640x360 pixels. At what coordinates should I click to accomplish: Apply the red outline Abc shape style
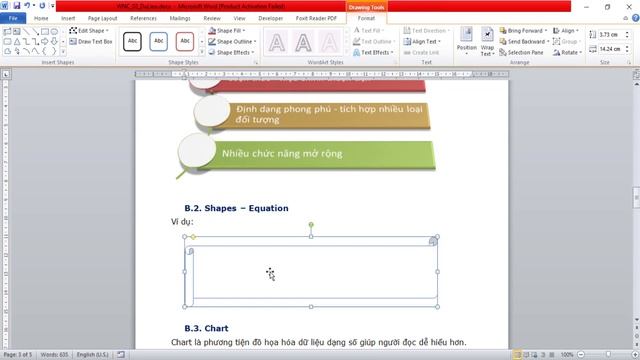pyautogui.click(x=184, y=42)
